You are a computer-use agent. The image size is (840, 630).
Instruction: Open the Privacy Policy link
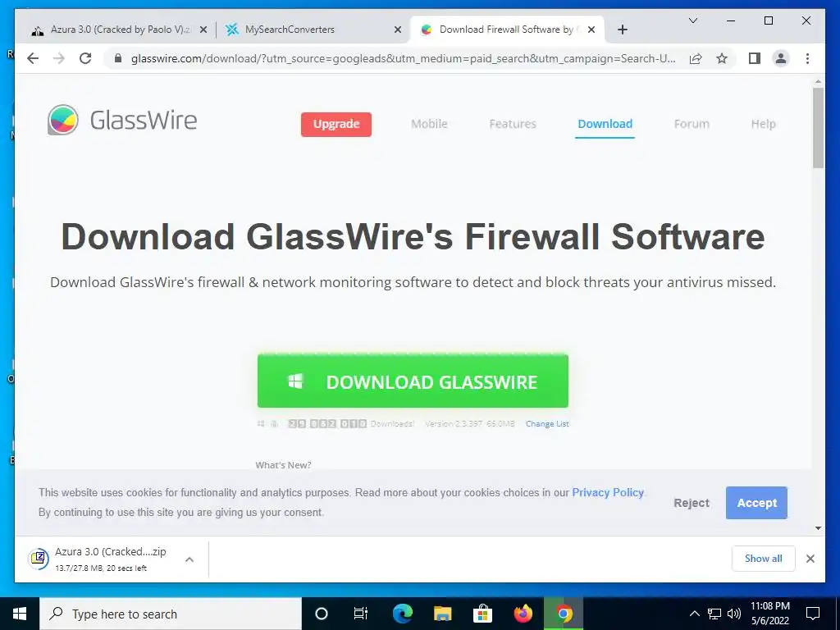[x=608, y=492]
